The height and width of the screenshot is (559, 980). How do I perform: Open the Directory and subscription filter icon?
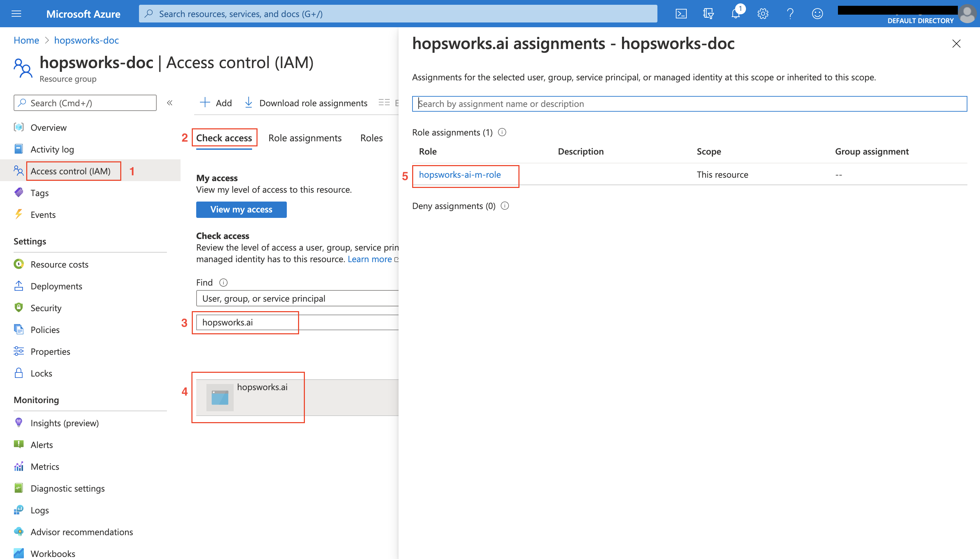point(708,14)
